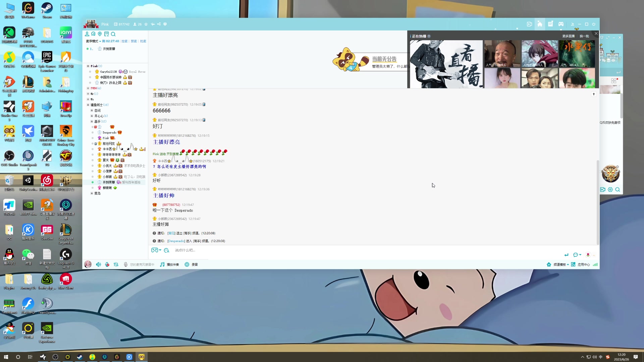
Task: Collapse the 键盘战士(18) channel group
Action: (x=88, y=105)
